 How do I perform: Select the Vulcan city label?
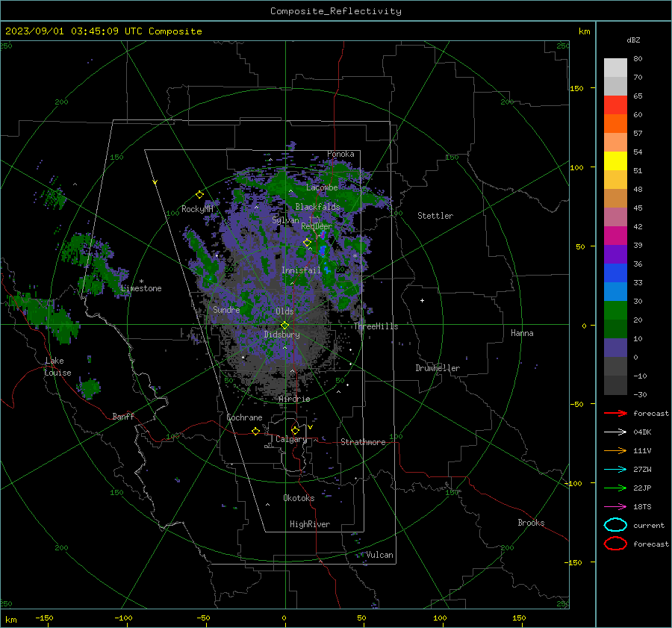click(380, 555)
